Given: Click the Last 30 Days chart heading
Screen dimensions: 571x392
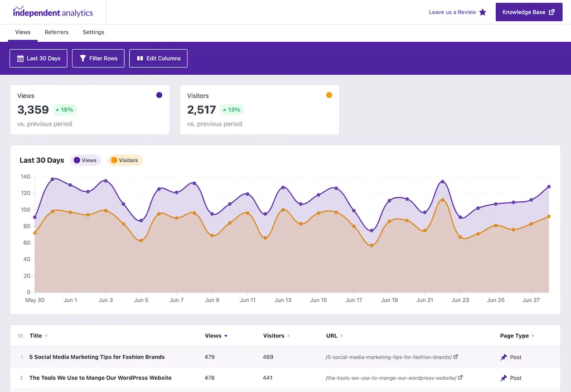Looking at the screenshot, I should click(42, 160).
